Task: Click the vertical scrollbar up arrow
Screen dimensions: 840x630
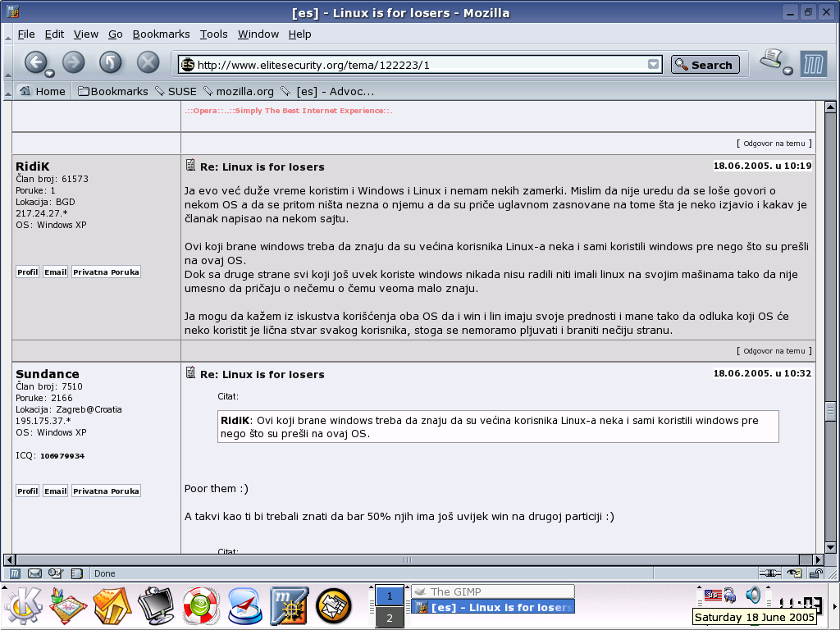Action: click(x=830, y=107)
